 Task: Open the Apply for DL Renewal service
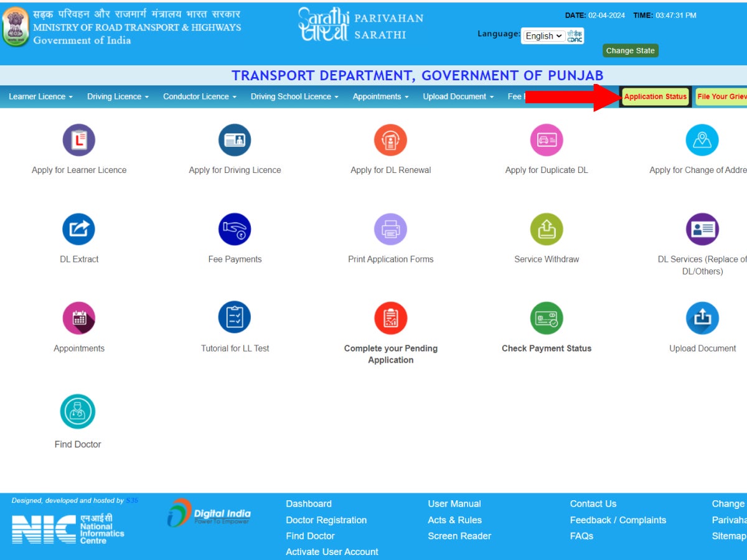(390, 140)
